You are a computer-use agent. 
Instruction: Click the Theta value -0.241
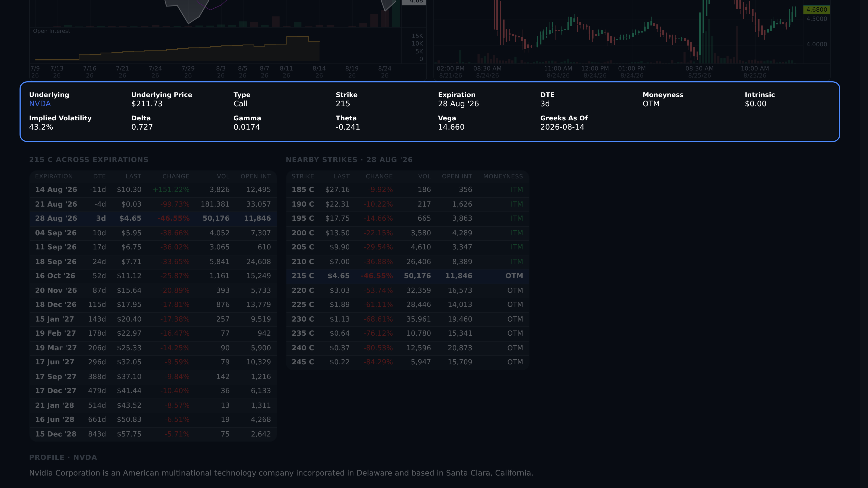pyautogui.click(x=348, y=127)
